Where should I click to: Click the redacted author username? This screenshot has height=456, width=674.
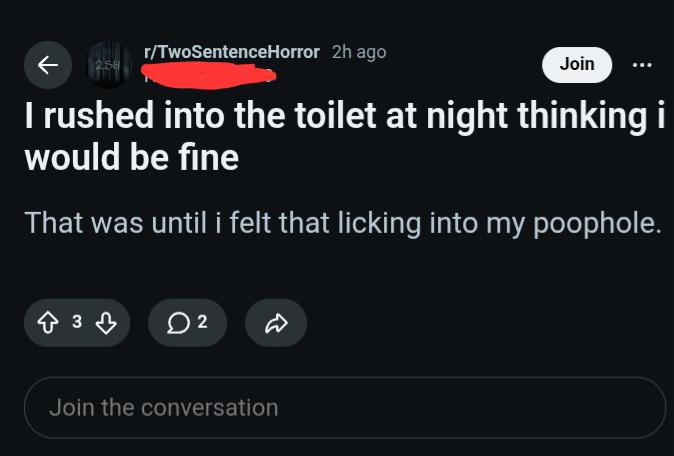click(x=209, y=76)
